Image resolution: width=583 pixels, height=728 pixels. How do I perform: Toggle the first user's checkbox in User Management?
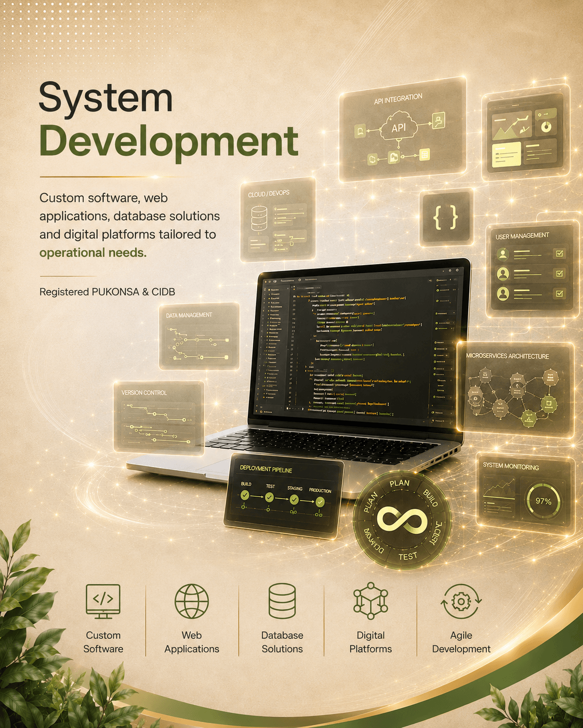point(560,253)
